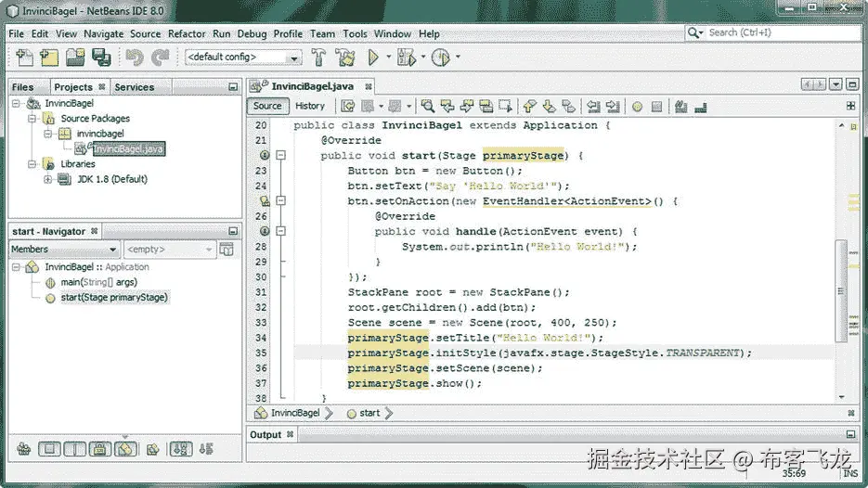
Task: Click the Uncomment lines icon in editor
Action: (x=701, y=107)
